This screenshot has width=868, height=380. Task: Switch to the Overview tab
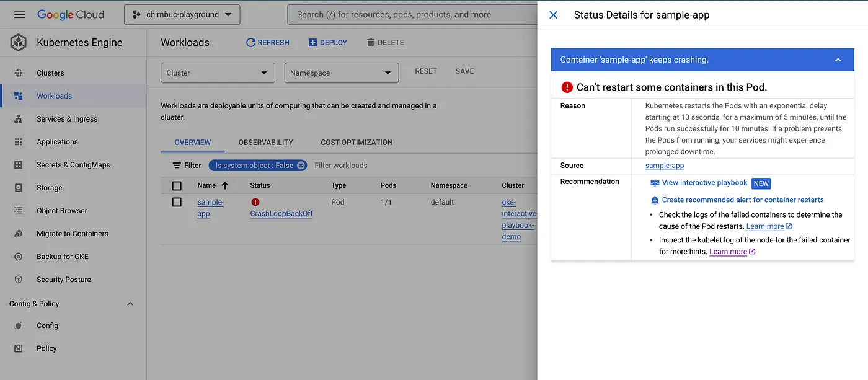pyautogui.click(x=193, y=143)
